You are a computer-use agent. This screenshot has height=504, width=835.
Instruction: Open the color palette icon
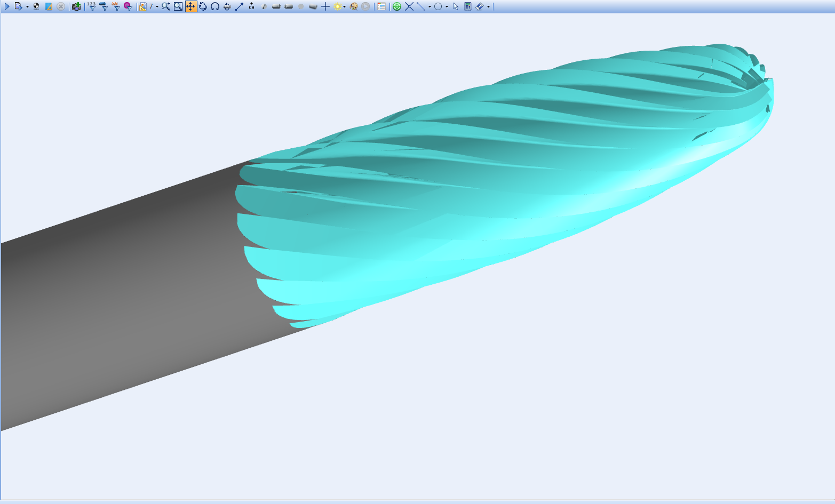pos(353,6)
